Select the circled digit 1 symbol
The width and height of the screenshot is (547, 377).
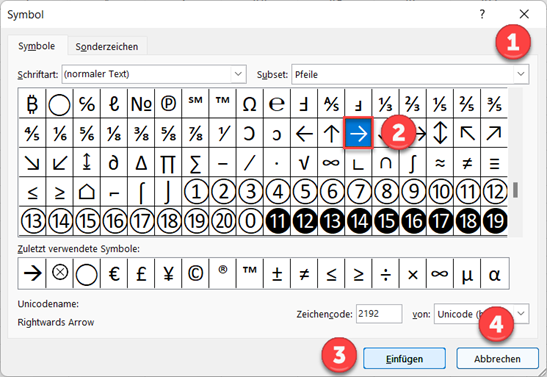tap(195, 192)
